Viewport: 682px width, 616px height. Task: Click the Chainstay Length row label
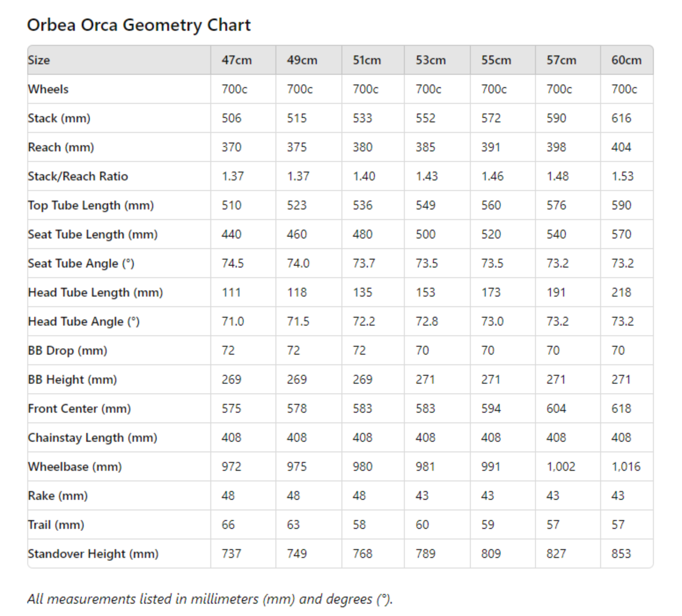coord(92,437)
